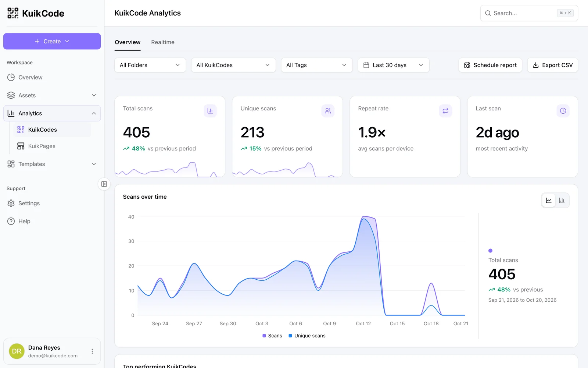Click the Schedule report button
The image size is (588, 368).
[x=490, y=65]
